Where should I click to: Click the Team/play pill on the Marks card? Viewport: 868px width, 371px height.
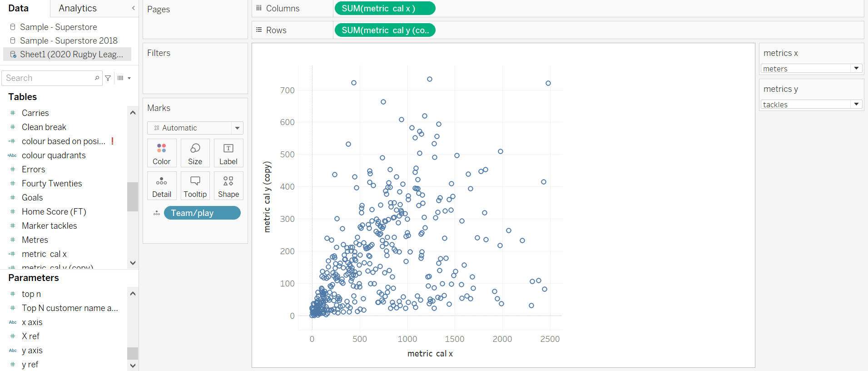click(x=202, y=213)
